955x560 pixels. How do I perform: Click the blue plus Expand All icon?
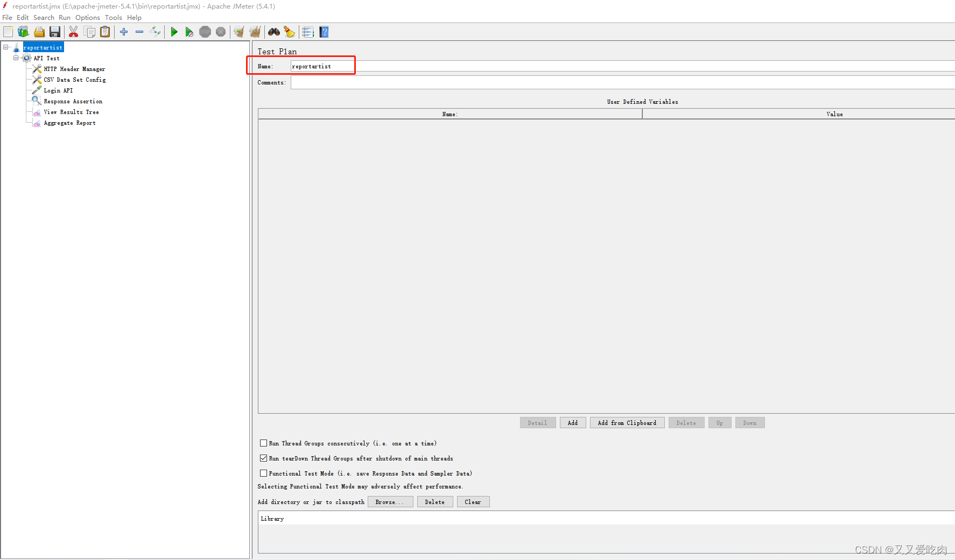(124, 32)
